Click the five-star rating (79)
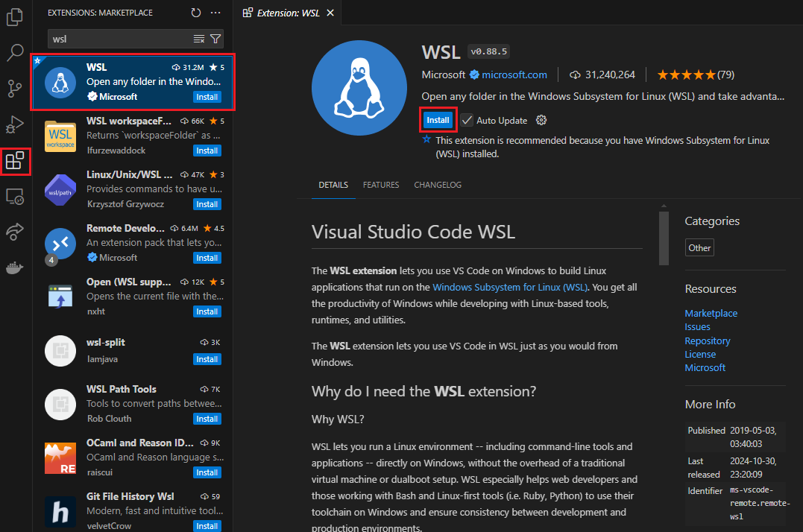803x532 pixels. click(696, 75)
